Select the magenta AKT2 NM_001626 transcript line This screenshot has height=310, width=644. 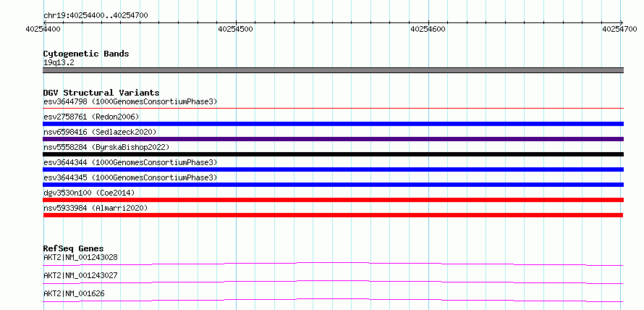[x=333, y=300]
